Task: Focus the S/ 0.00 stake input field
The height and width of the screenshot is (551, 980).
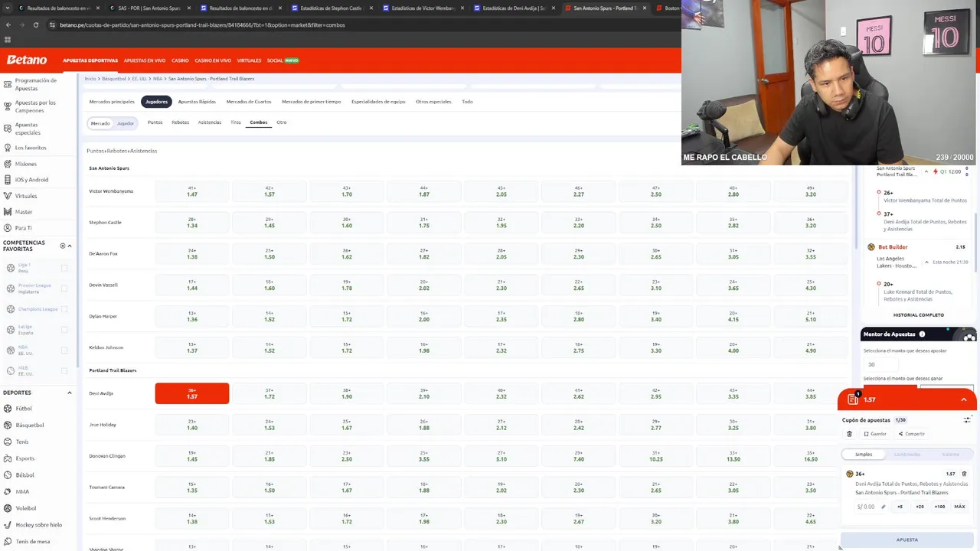Action: pos(867,507)
